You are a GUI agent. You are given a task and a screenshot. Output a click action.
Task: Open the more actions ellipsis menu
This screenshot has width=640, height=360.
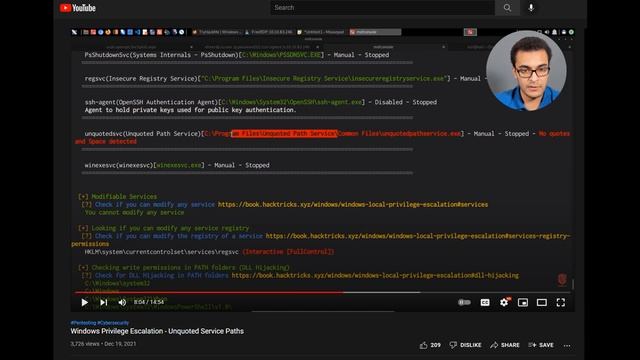pos(567,345)
